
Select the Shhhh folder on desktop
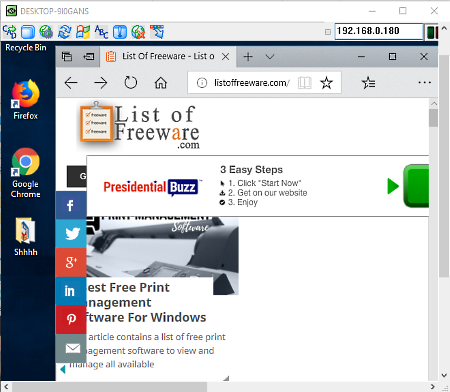26,237
